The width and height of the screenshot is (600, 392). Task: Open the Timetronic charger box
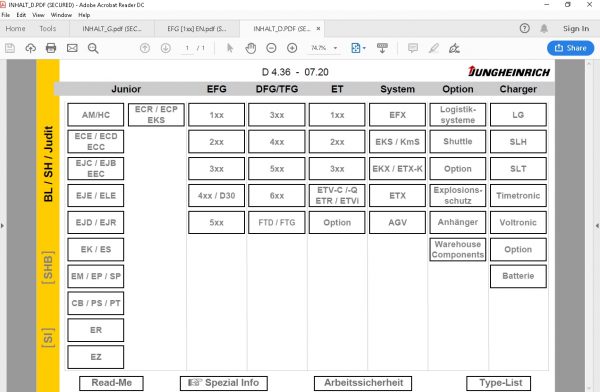pos(518,195)
